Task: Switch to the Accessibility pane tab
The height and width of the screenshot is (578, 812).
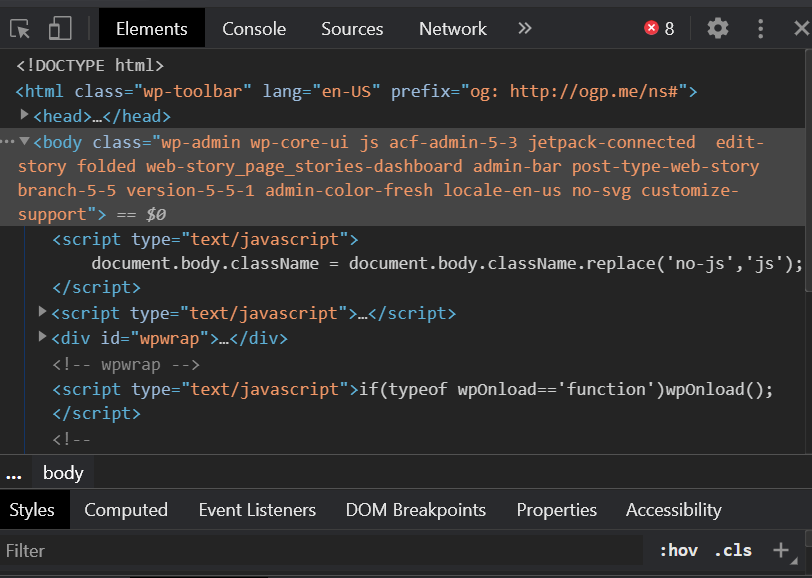Action: point(674,510)
